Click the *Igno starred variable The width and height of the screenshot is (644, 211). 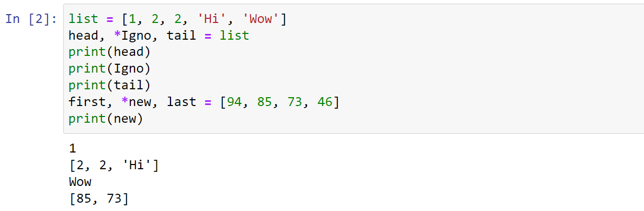[134, 36]
